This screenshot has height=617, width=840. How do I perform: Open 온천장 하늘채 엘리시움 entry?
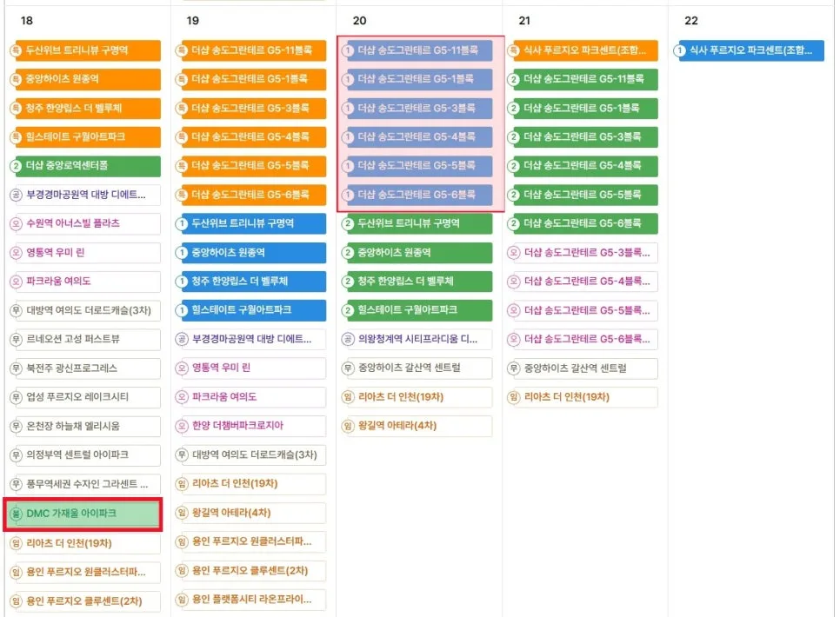pyautogui.click(x=85, y=426)
